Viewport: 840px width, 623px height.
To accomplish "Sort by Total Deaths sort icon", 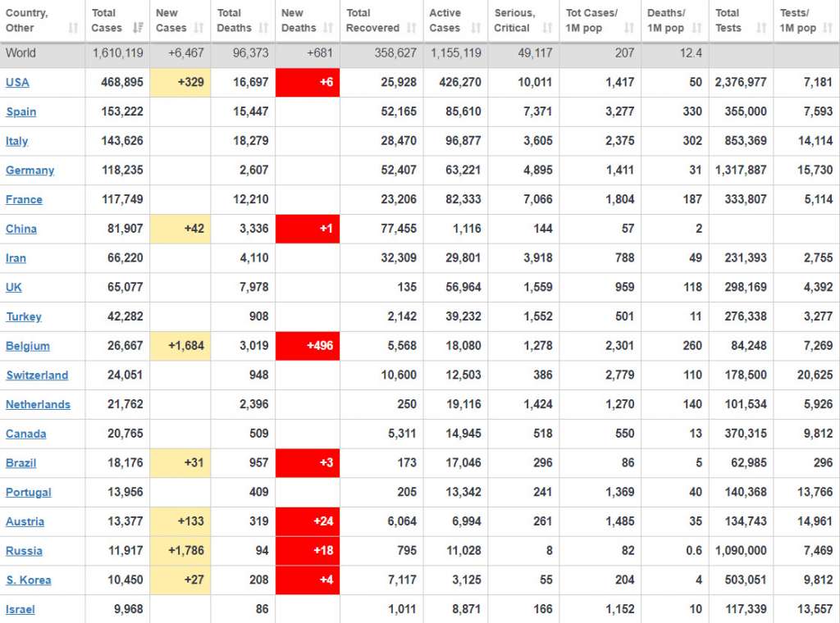I will pos(263,28).
